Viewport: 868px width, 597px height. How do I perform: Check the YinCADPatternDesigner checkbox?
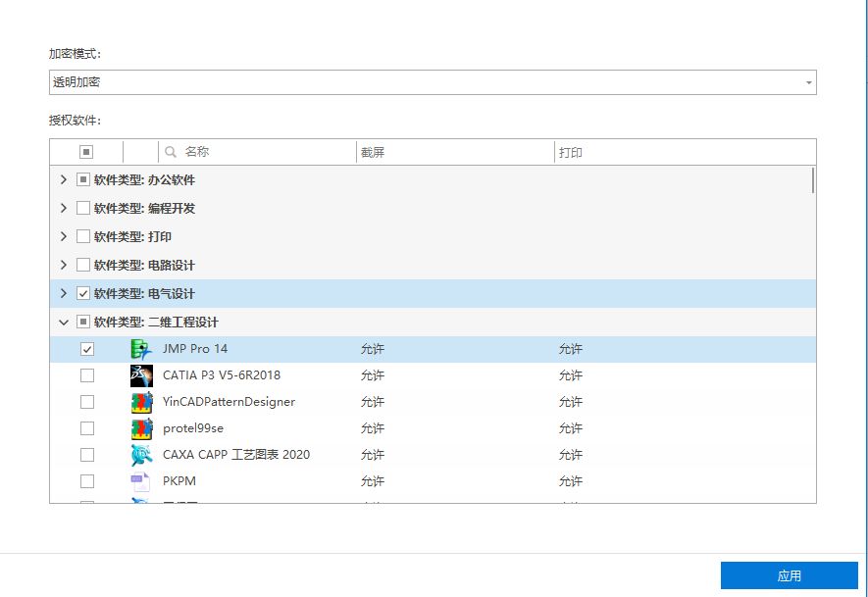(x=87, y=402)
